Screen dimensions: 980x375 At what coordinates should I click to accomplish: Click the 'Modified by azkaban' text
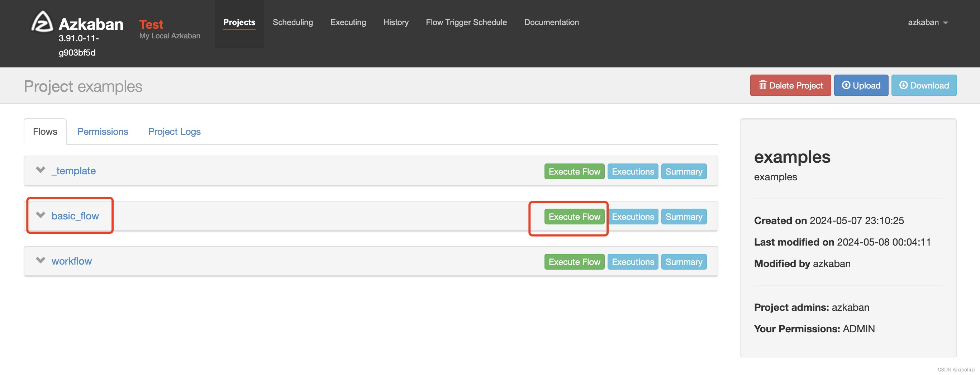[802, 264]
